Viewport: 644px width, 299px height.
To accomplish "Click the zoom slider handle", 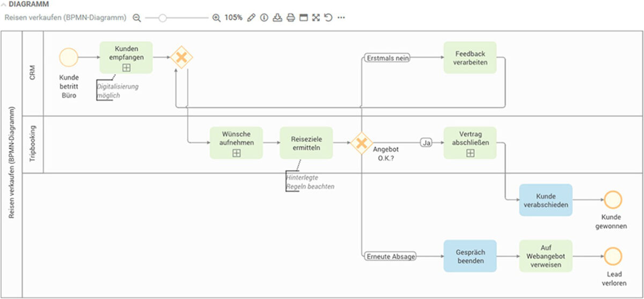I will 162,18.
